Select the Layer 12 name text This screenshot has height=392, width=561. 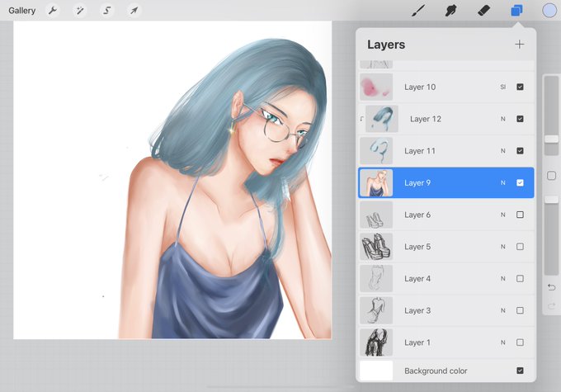click(426, 119)
